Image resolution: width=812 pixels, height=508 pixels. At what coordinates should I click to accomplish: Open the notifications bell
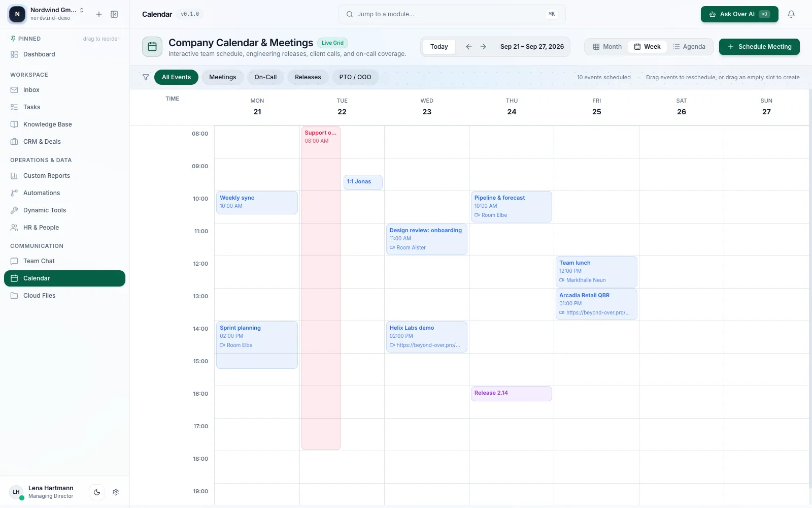(x=791, y=14)
